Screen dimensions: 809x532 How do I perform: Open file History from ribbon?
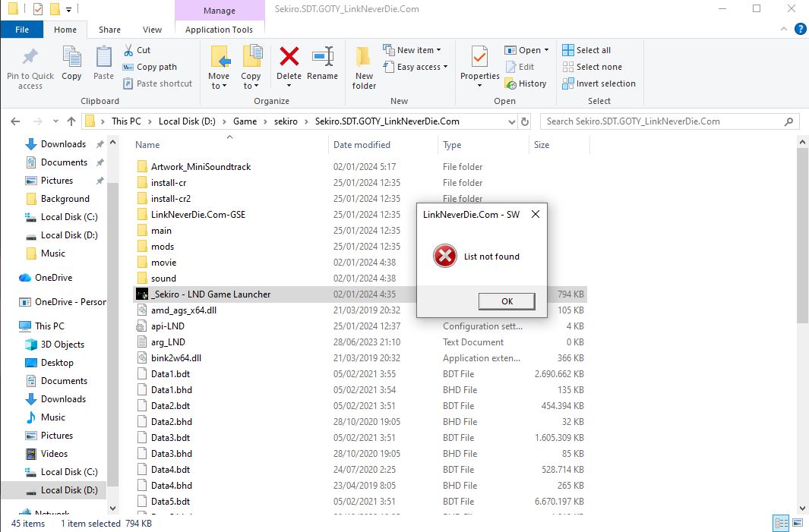click(x=526, y=83)
